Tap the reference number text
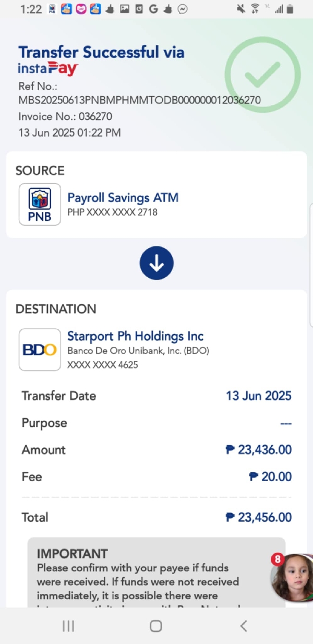This screenshot has height=644, width=313. (x=140, y=100)
